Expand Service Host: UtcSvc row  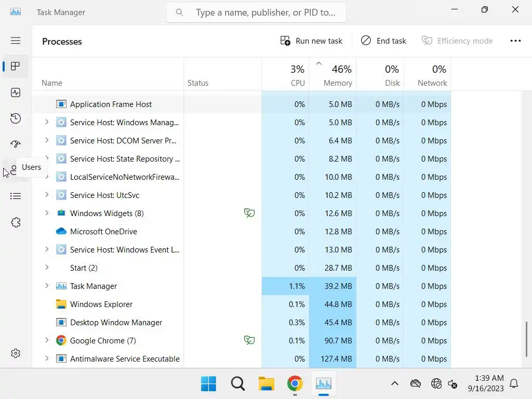coord(47,195)
